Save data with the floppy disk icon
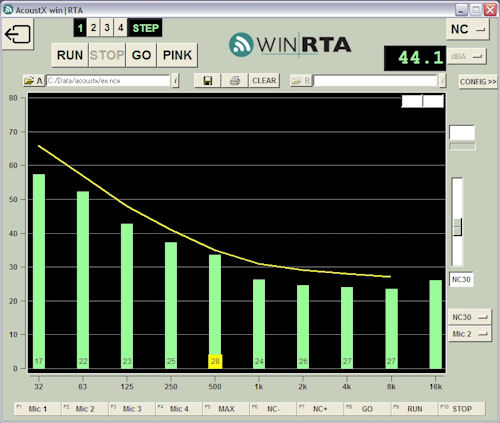Image resolution: width=500 pixels, height=423 pixels. [207, 81]
